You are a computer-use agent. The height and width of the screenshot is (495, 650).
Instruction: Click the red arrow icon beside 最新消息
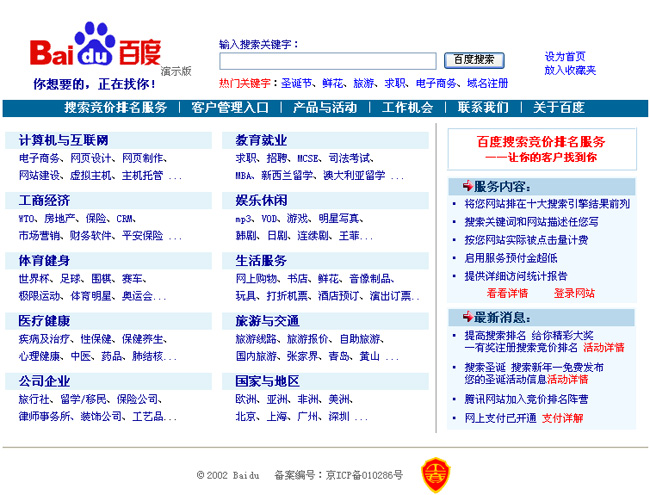point(468,317)
